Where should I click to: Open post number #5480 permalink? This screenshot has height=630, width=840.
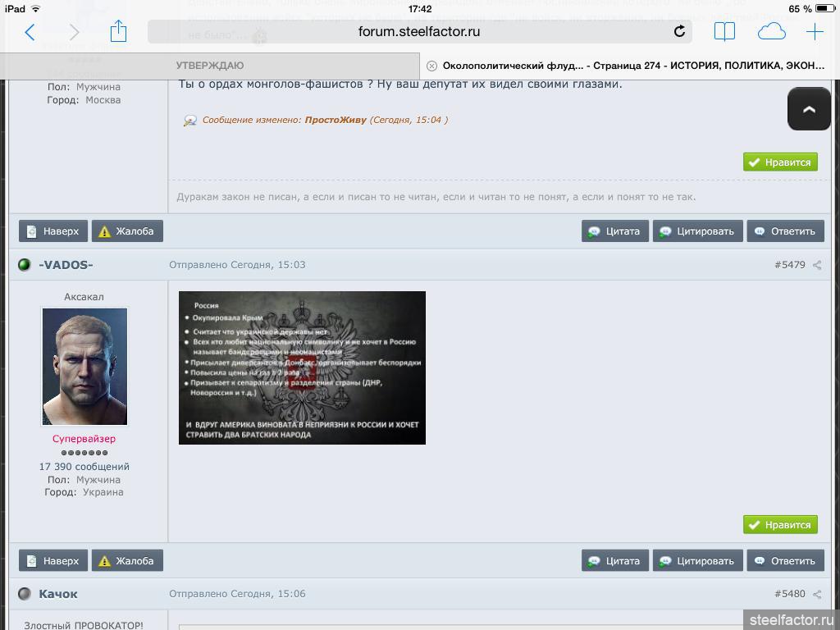[x=790, y=594]
